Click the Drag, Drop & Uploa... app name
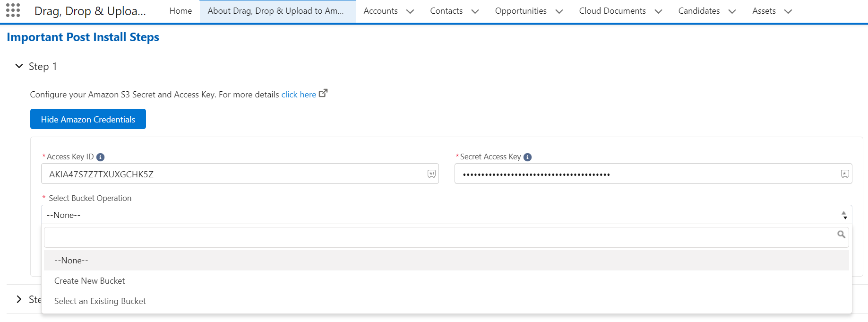This screenshot has width=868, height=322. 90,11
